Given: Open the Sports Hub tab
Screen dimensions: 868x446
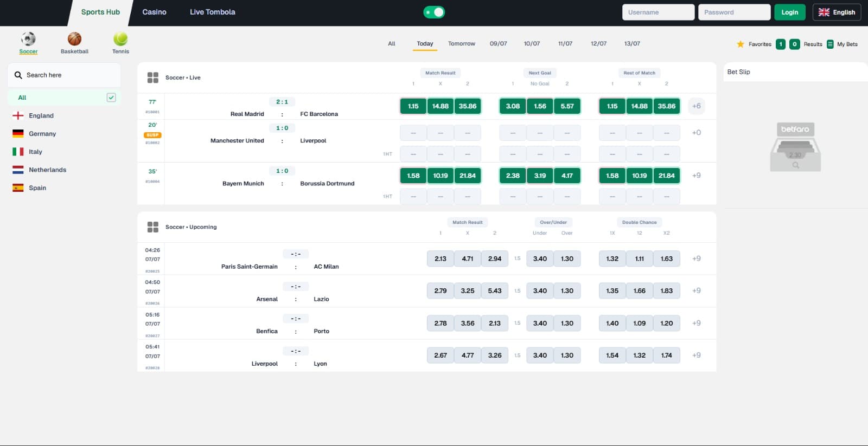Looking at the screenshot, I should pyautogui.click(x=100, y=12).
